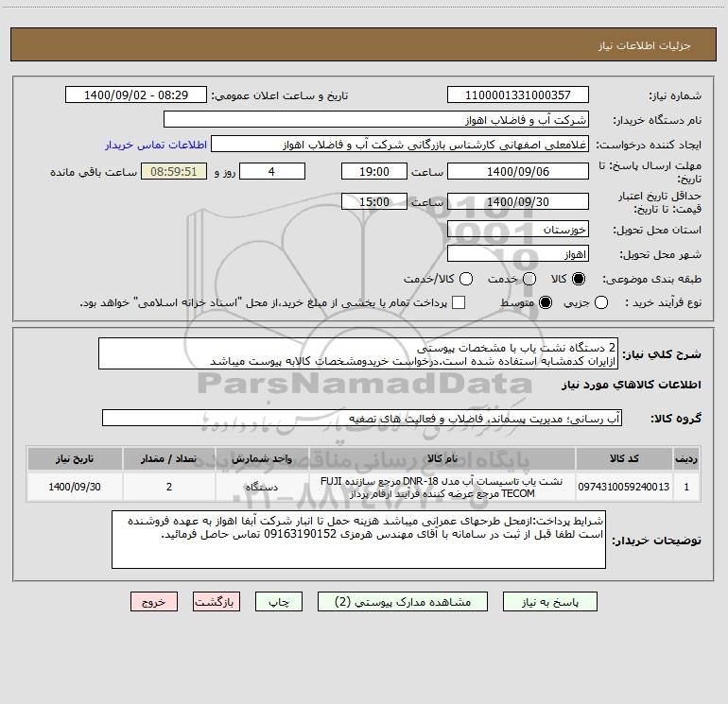This screenshot has width=728, height=704.
Task: Click the public announcement date field 1400/09/02 - 08:29
Action: click(x=136, y=94)
